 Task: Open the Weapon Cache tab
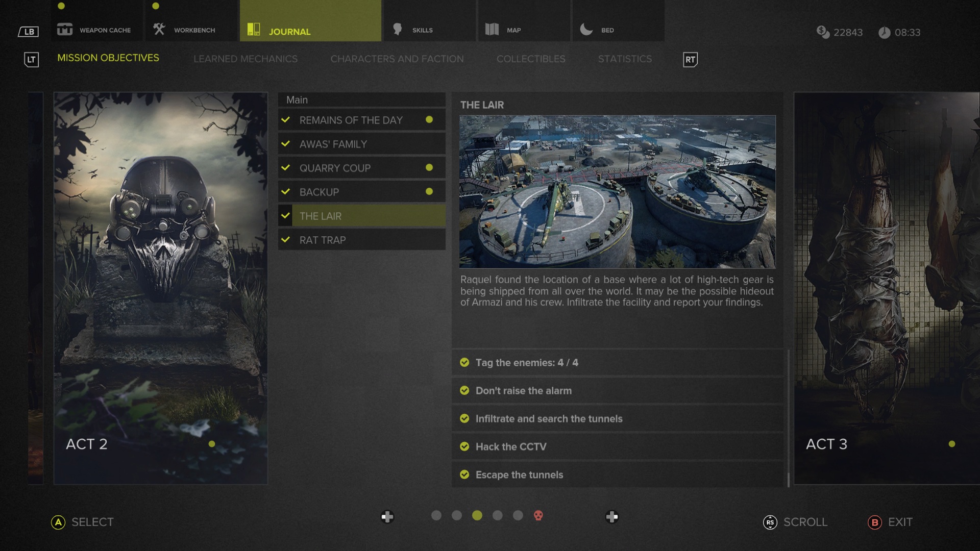(97, 21)
